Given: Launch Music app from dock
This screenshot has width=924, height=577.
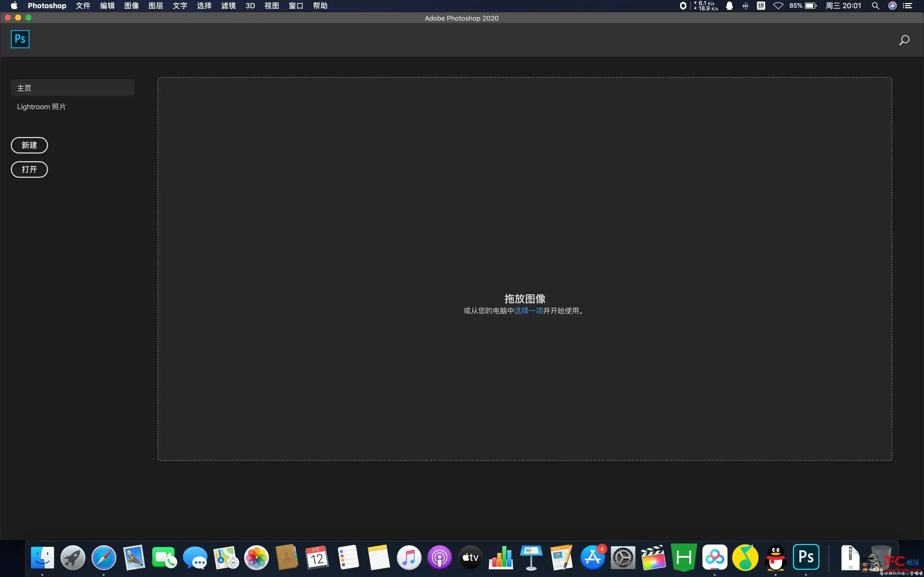Looking at the screenshot, I should coord(408,557).
